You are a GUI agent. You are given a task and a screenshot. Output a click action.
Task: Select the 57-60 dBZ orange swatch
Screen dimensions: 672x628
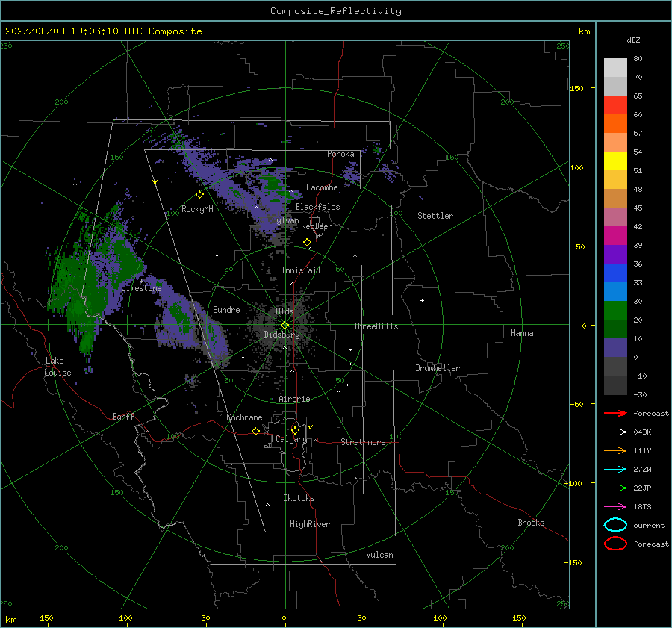(x=615, y=124)
